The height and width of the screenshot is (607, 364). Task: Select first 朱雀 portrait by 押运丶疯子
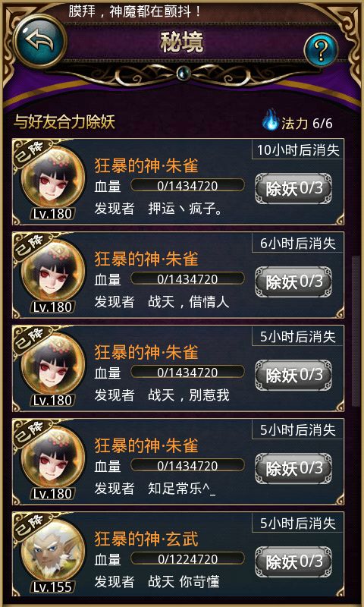(x=53, y=178)
